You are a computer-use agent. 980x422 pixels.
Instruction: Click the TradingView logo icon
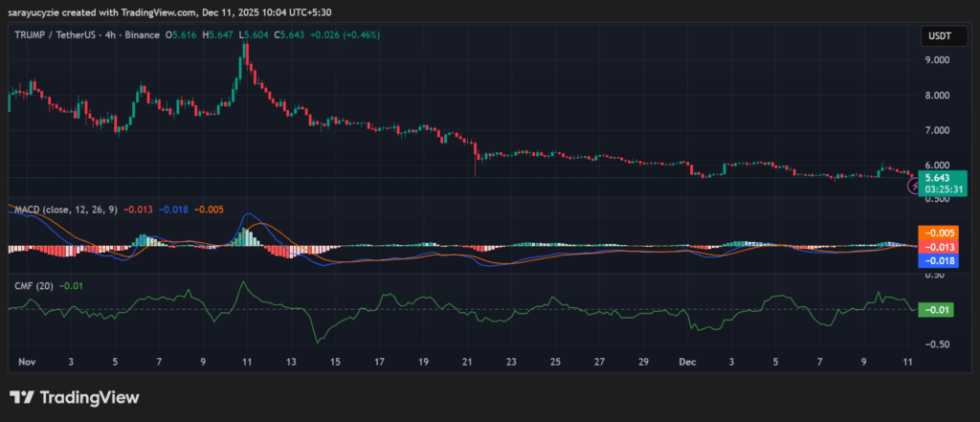pos(22,397)
